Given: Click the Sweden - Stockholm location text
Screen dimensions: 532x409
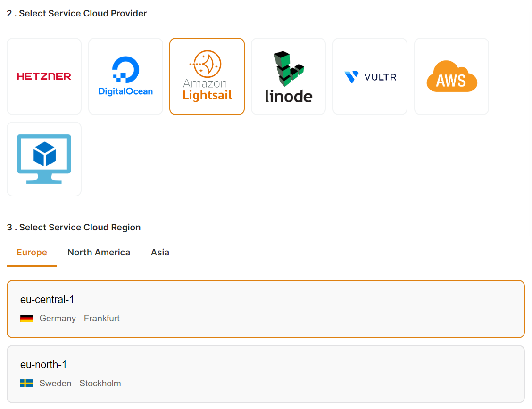Looking at the screenshot, I should coord(80,384).
